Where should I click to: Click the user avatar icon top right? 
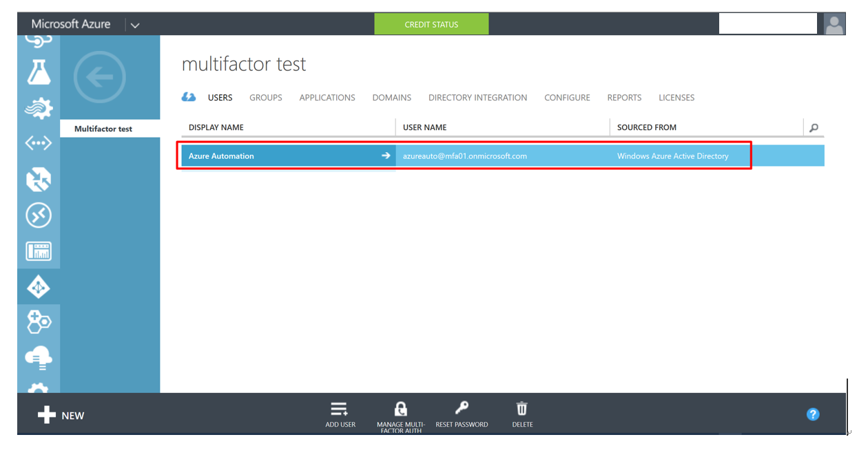[x=834, y=24]
